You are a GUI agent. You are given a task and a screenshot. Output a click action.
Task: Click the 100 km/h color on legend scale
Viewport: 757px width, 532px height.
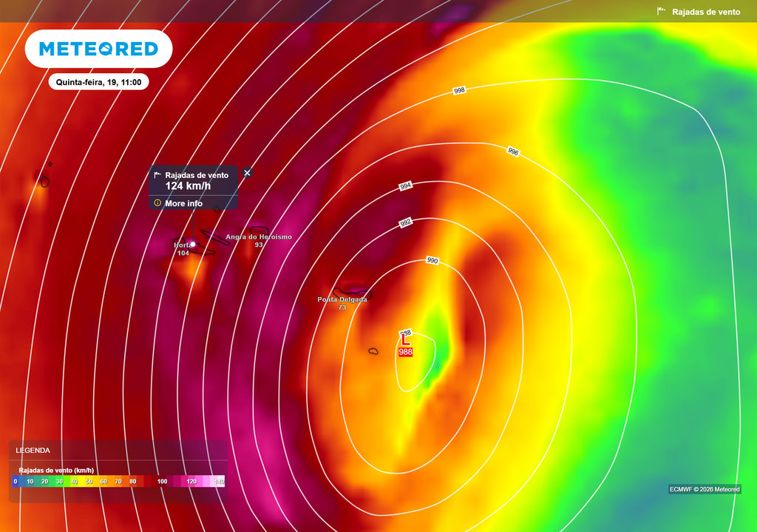pos(162,481)
